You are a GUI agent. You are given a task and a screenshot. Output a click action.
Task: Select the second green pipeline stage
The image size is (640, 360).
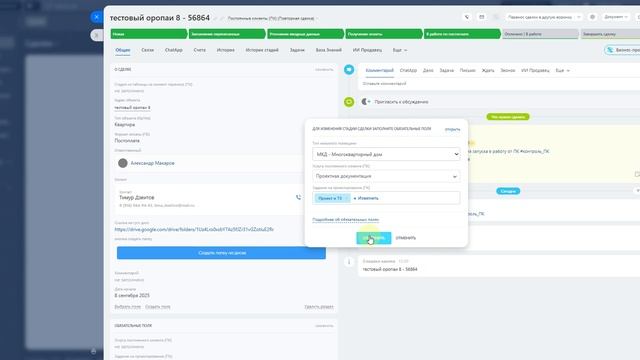227,34
